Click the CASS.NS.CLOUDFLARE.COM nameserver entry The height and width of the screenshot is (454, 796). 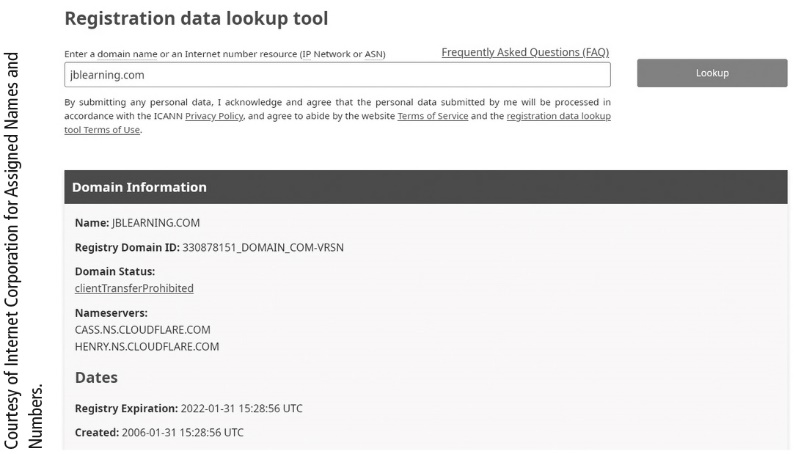click(142, 329)
